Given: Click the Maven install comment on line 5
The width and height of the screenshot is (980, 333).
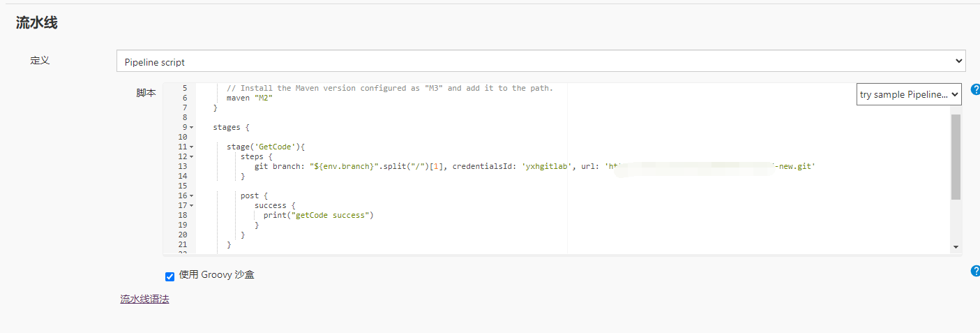Looking at the screenshot, I should (x=389, y=89).
